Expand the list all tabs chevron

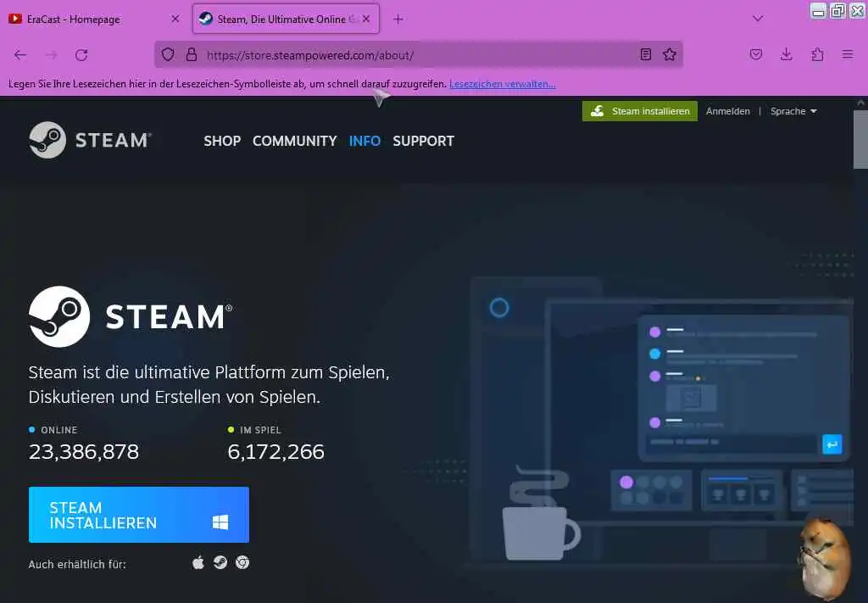(x=758, y=19)
